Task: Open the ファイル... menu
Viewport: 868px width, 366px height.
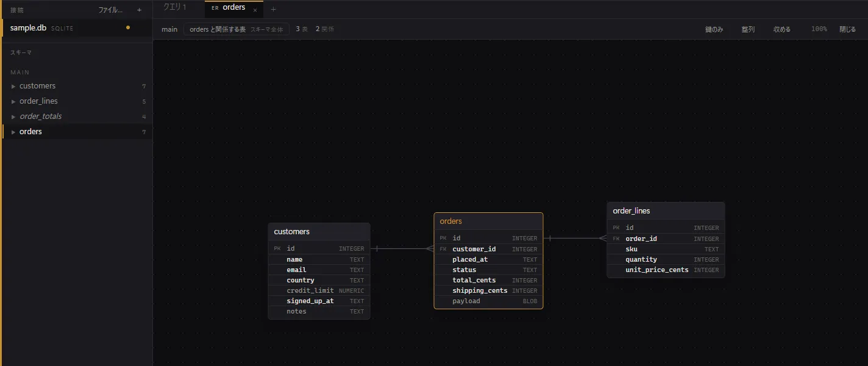Action: pos(110,10)
